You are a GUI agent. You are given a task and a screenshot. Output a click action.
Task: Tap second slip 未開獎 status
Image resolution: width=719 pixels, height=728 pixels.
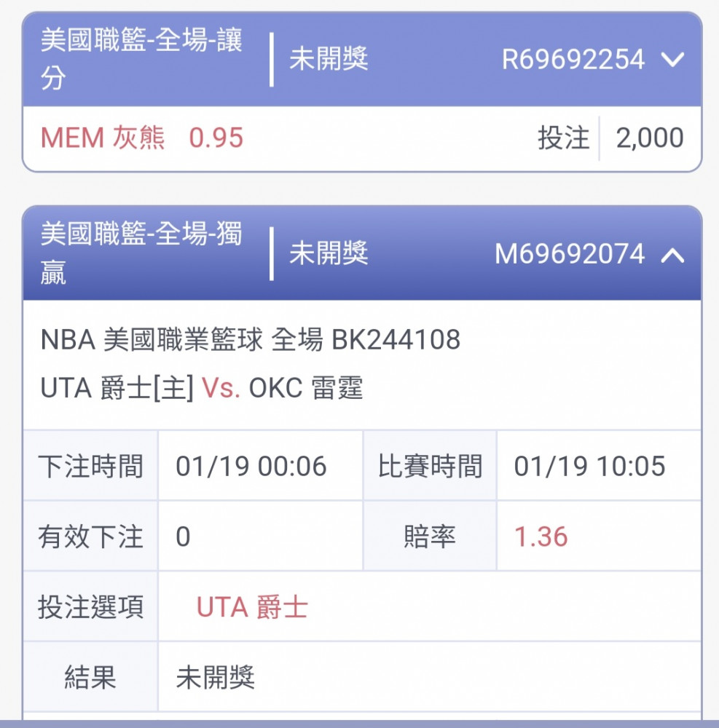tap(329, 253)
